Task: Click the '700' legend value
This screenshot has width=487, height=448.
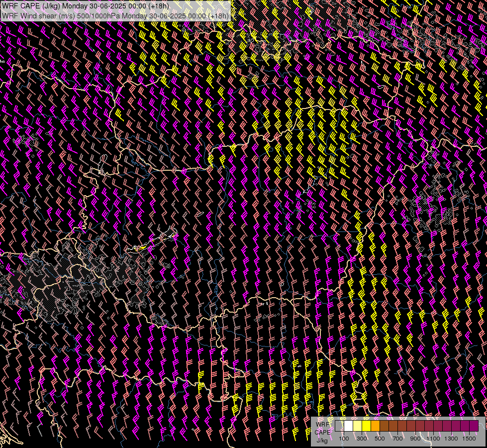Action: 397,439
